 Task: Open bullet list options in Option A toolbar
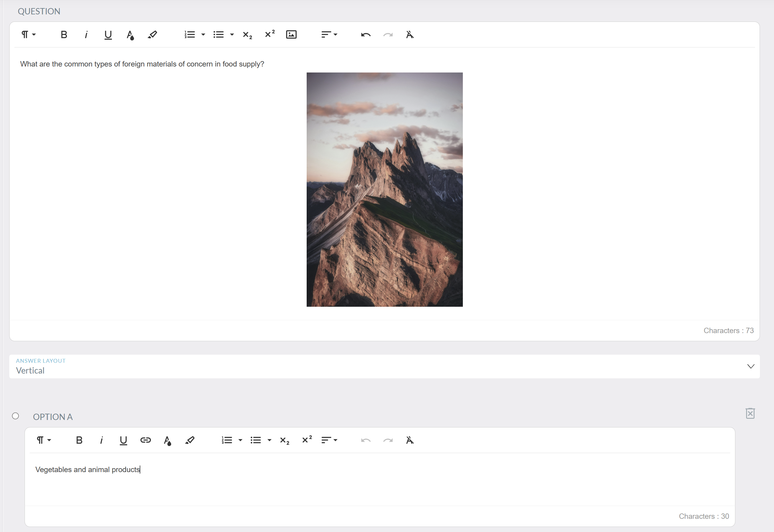tap(269, 440)
